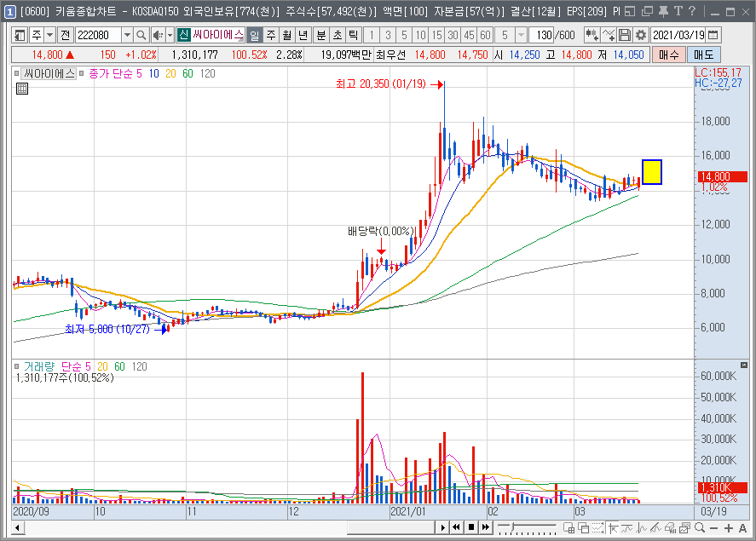Viewport: 756px width, 541px height.
Task: Click the scroll left arrow at bottom
Action: [x=17, y=527]
